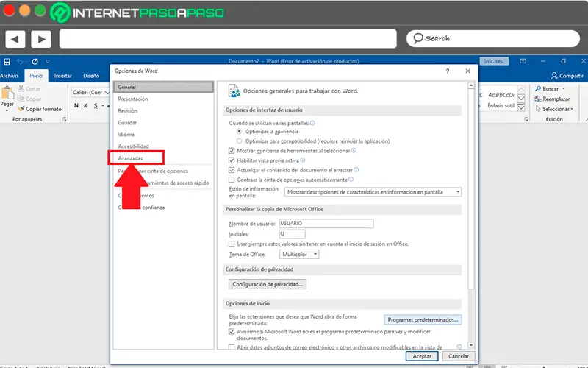
Task: Click the Iniciales text field
Action: [292, 233]
